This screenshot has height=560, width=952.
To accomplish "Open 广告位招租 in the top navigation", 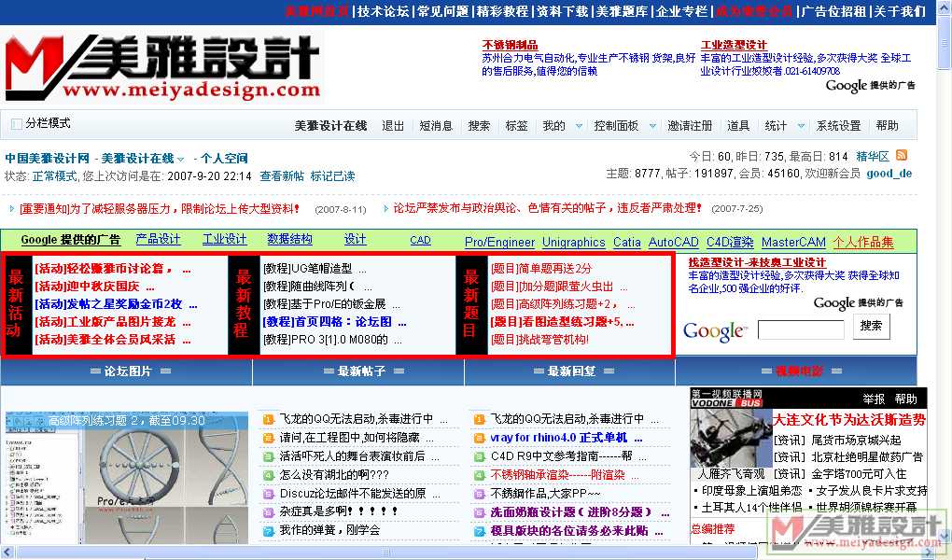I will pos(833,11).
